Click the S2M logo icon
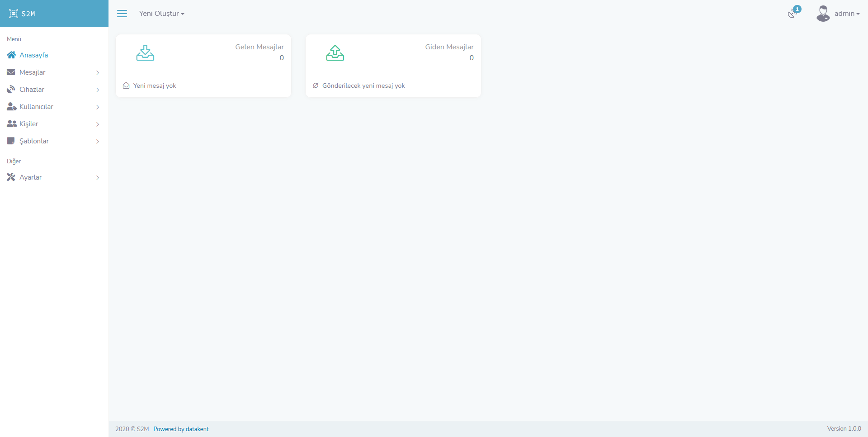The image size is (868, 437). click(x=14, y=14)
